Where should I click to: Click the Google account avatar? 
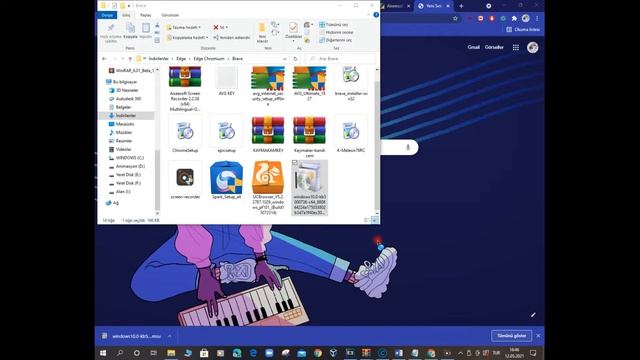pyautogui.click(x=532, y=47)
